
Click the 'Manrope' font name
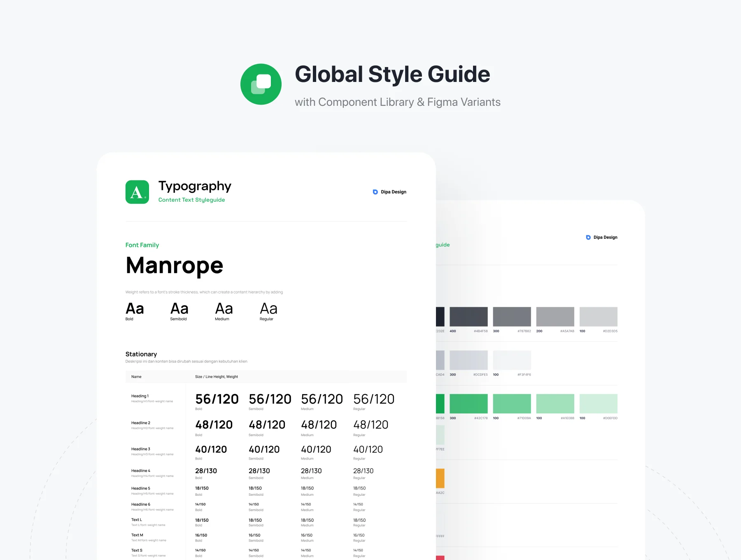(x=175, y=266)
